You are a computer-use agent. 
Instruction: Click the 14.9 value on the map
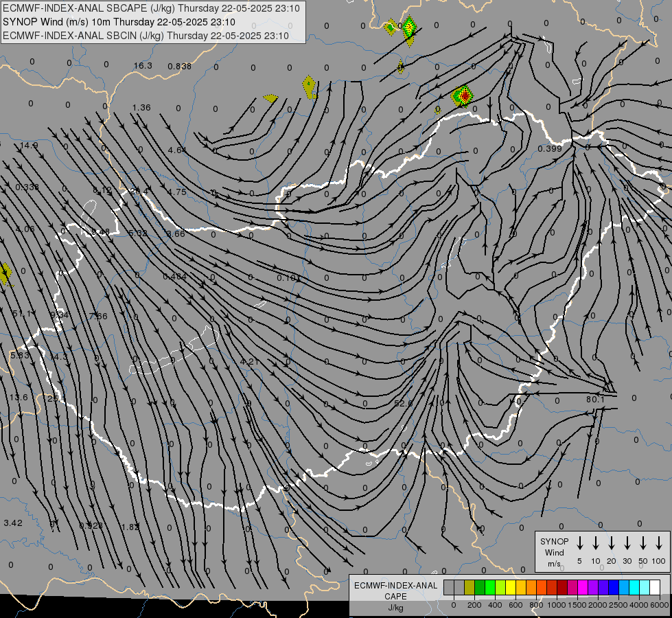pyautogui.click(x=29, y=146)
